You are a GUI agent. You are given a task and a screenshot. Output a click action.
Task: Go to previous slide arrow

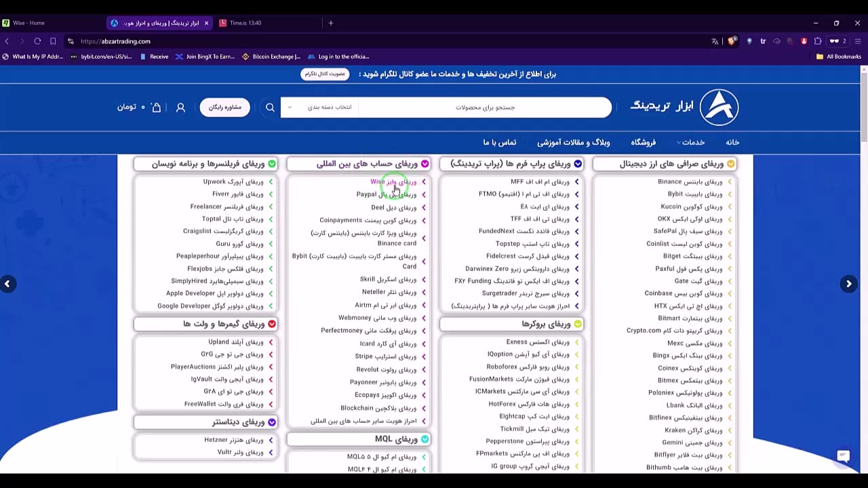[7, 284]
